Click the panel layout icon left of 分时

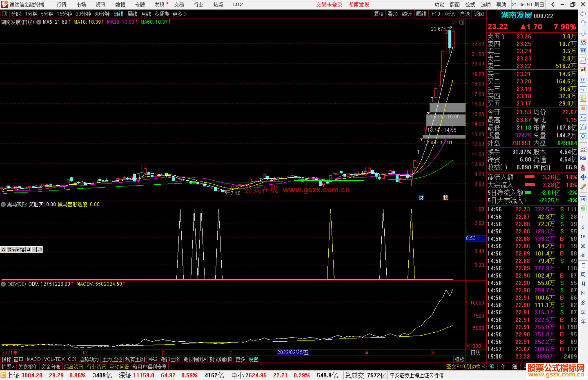(x=5, y=14)
